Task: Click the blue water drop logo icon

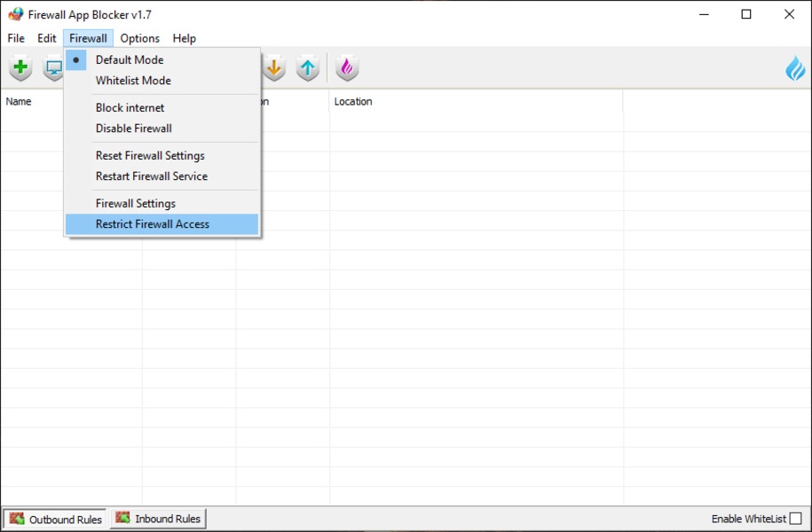Action: tap(795, 68)
